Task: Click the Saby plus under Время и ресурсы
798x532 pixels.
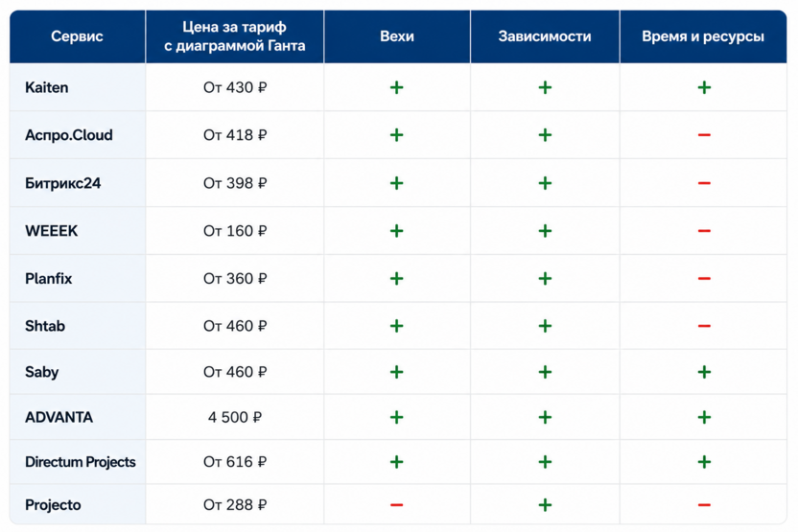Action: [704, 372]
